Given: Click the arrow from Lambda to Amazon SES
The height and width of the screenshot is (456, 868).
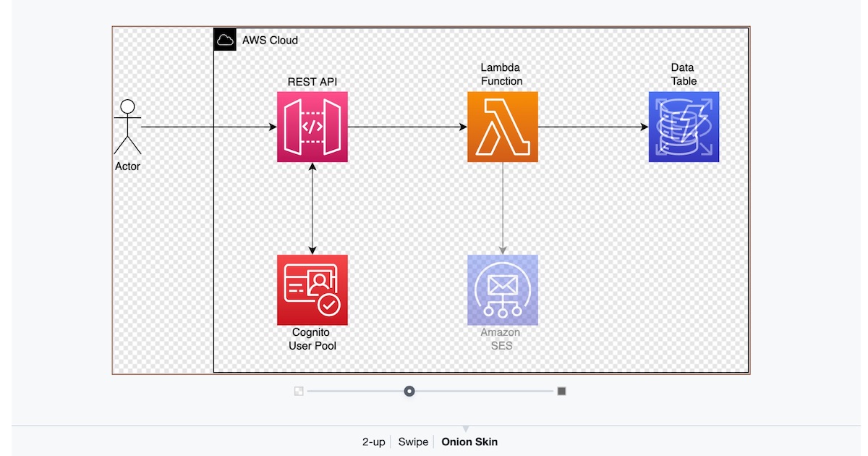Looking at the screenshot, I should click(502, 210).
